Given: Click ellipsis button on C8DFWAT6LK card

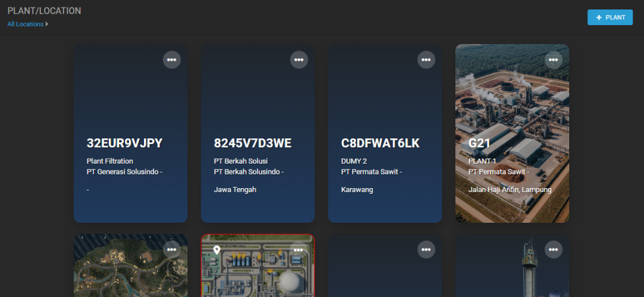Looking at the screenshot, I should point(426,60).
